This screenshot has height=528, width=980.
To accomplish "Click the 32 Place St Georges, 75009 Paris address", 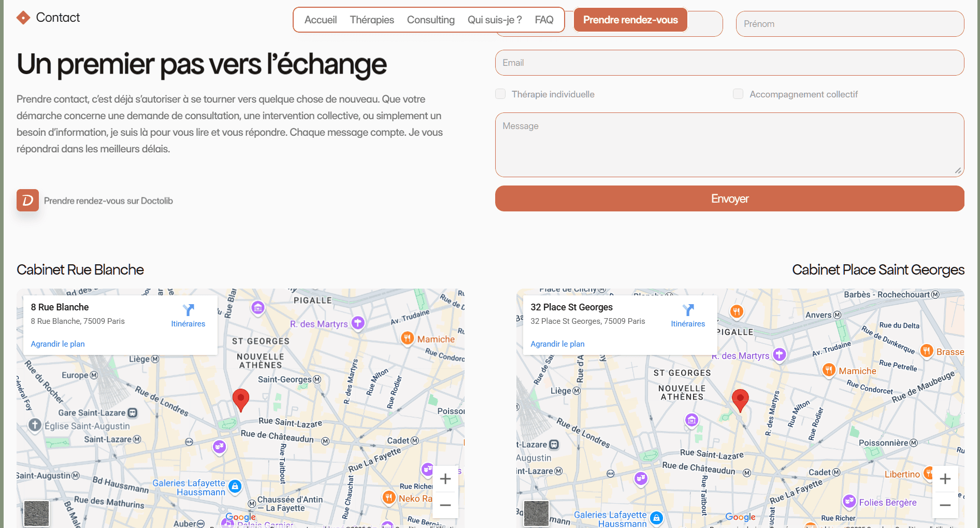I will (x=588, y=321).
